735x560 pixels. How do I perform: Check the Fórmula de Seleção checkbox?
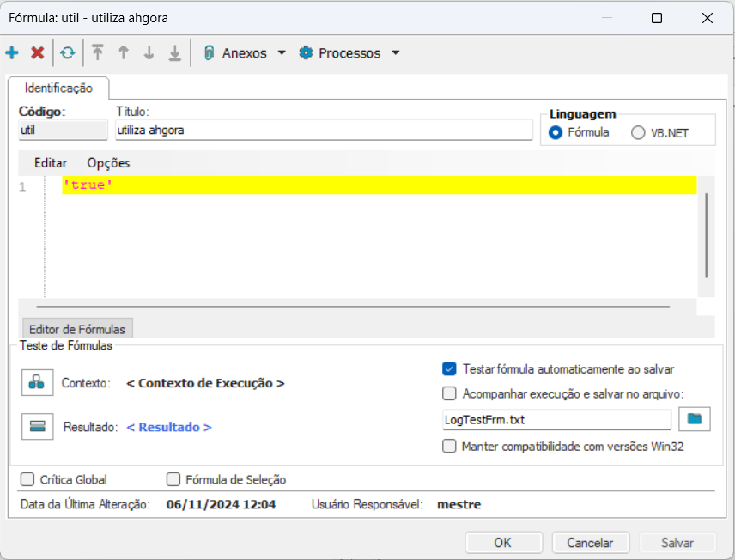(173, 479)
